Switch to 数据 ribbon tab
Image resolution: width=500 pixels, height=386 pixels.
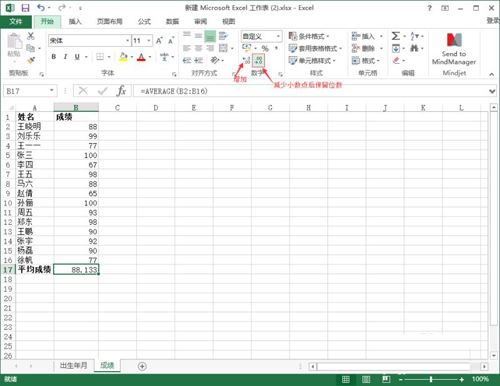pyautogui.click(x=172, y=22)
